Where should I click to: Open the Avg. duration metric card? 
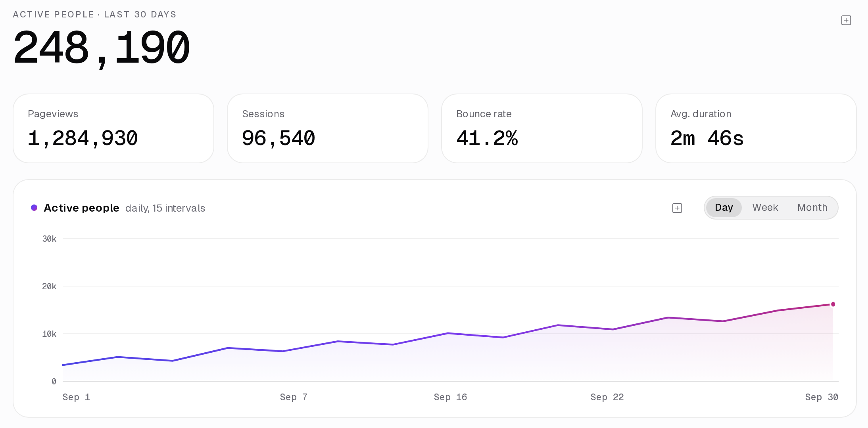[x=756, y=128]
